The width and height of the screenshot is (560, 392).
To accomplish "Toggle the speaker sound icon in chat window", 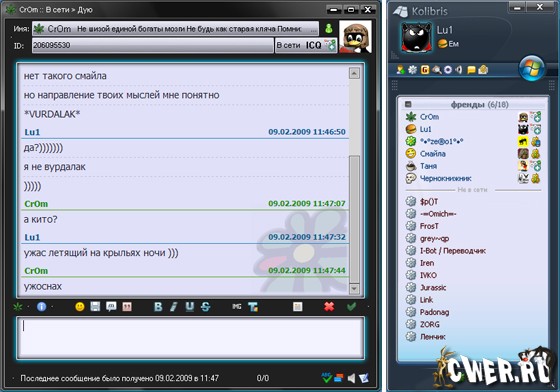I will pos(351,378).
